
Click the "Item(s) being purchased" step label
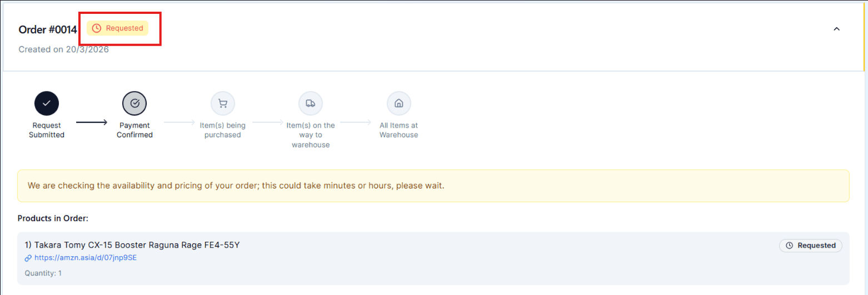tap(222, 130)
